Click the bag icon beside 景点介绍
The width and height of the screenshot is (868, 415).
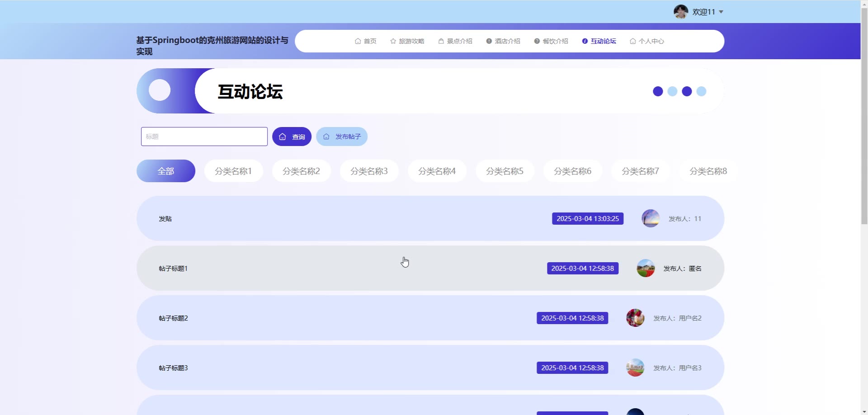coord(441,41)
